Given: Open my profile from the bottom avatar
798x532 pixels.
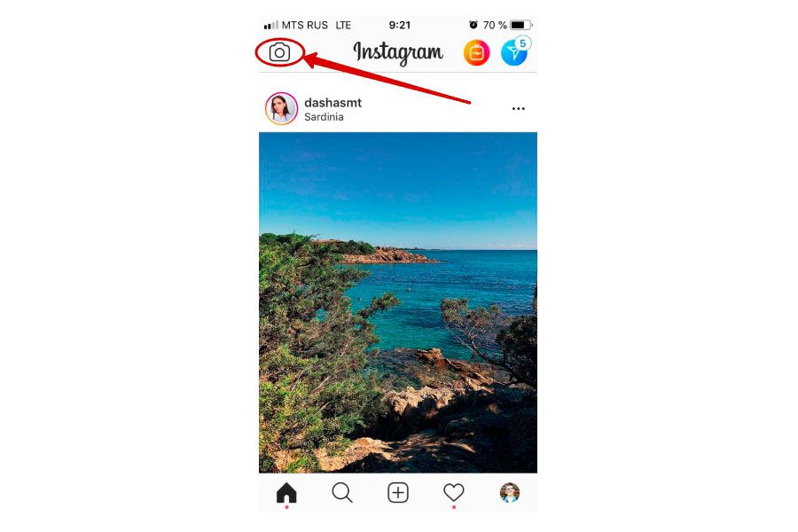Looking at the screenshot, I should click(510, 493).
